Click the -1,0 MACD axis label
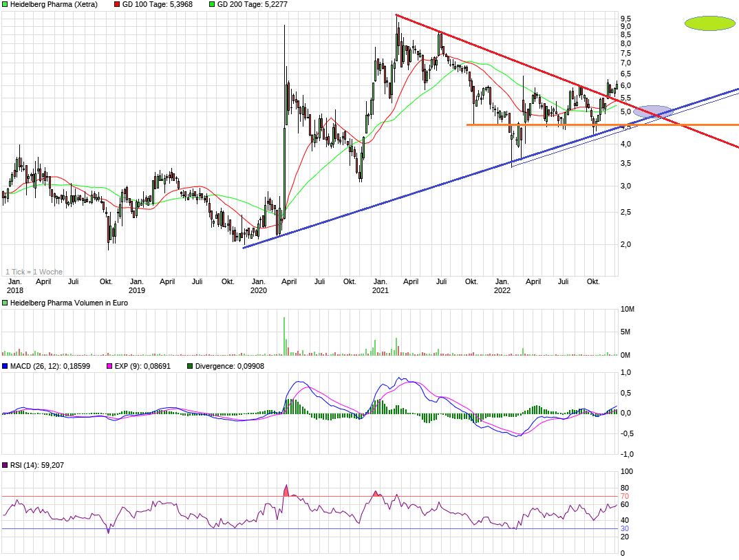This screenshot has width=739, height=560. click(626, 454)
